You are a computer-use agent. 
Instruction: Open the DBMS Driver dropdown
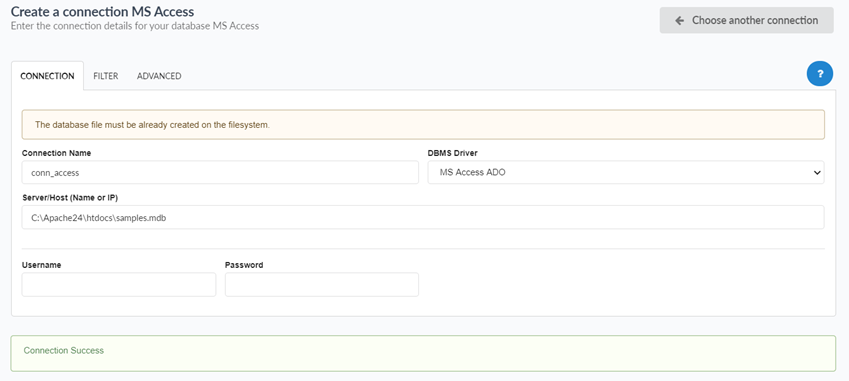(x=626, y=172)
